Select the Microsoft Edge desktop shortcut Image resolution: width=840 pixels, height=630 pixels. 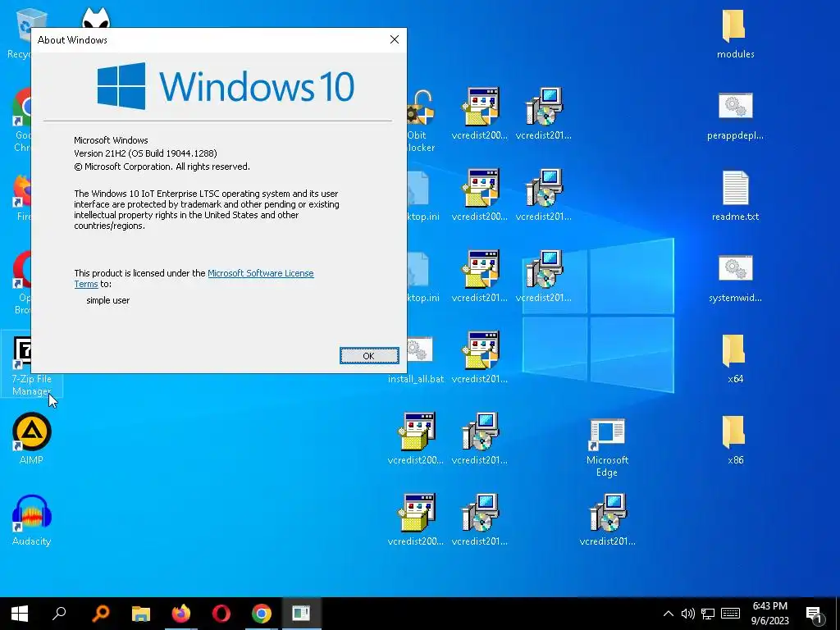[x=607, y=447]
